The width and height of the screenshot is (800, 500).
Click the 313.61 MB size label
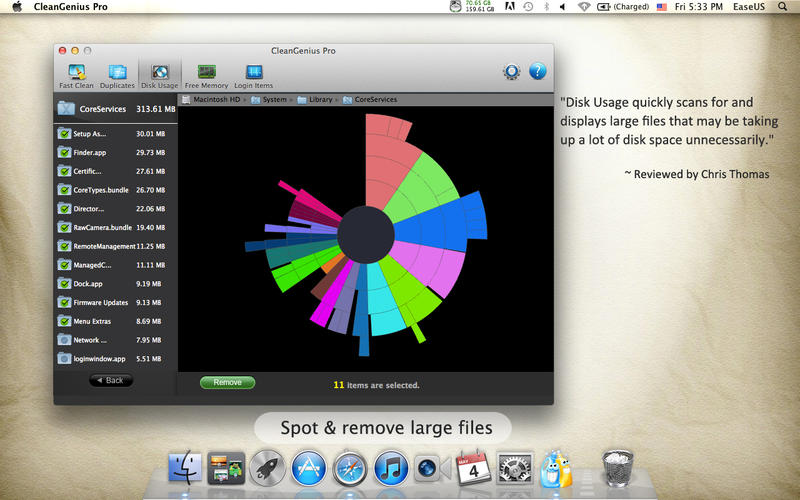156,109
